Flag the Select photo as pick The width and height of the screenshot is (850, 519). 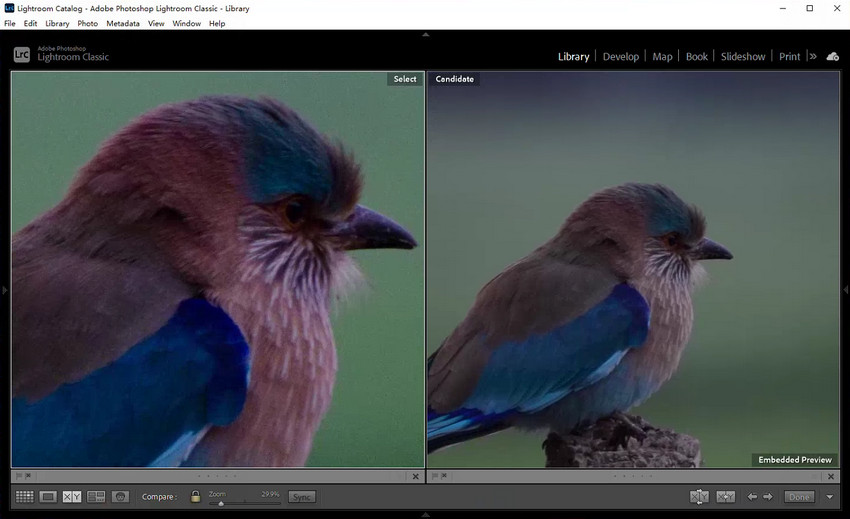[19, 476]
